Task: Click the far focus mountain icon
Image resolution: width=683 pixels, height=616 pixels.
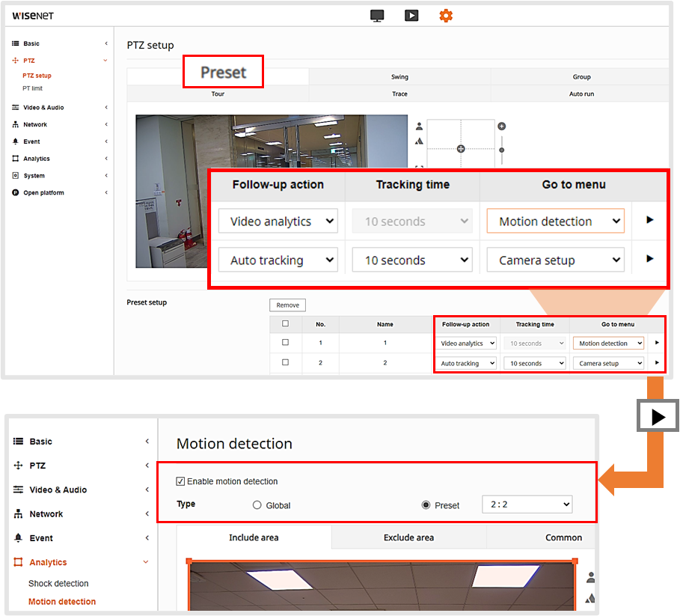Action: pyautogui.click(x=420, y=141)
